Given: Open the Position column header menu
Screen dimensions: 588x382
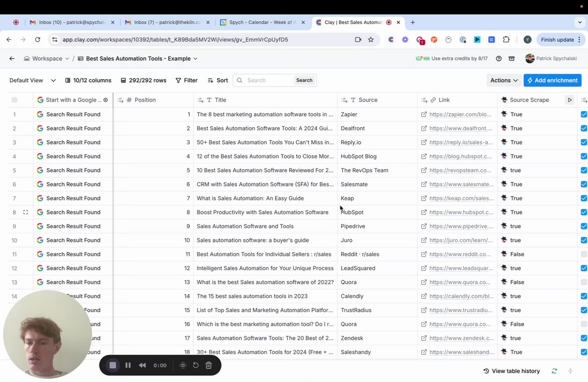Looking at the screenshot, I should [153, 100].
